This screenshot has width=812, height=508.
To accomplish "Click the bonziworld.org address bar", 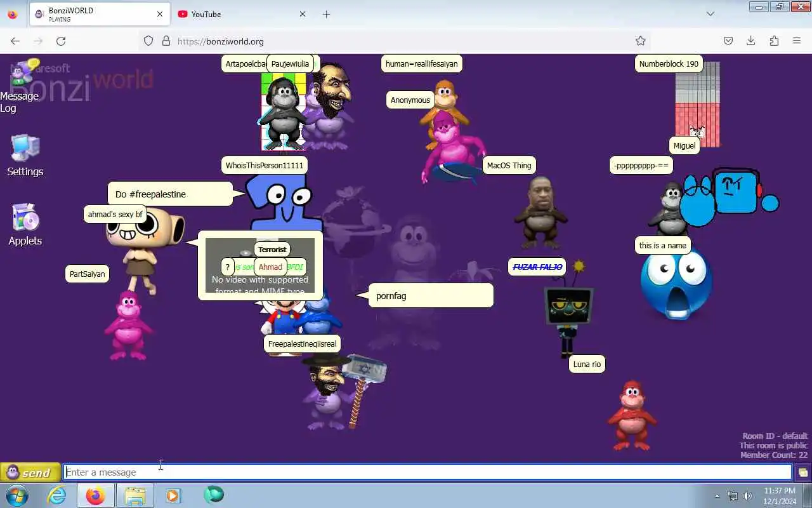I will click(x=393, y=41).
